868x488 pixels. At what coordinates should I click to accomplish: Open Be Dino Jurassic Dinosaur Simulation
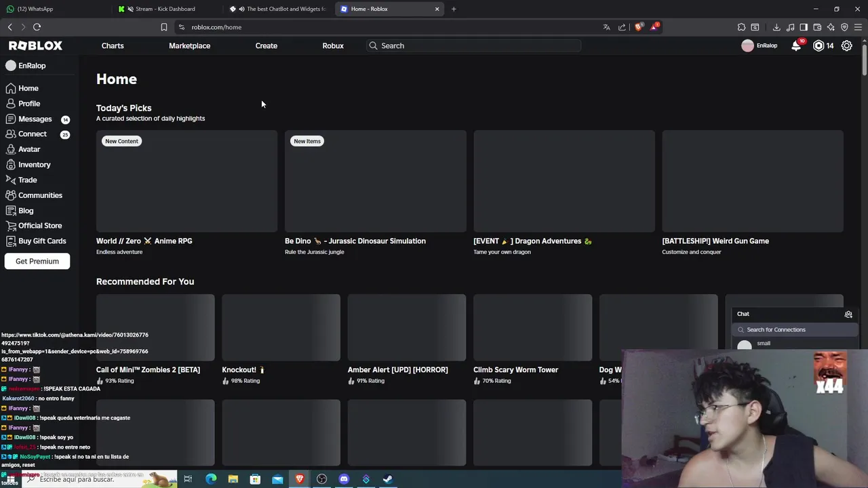click(375, 193)
